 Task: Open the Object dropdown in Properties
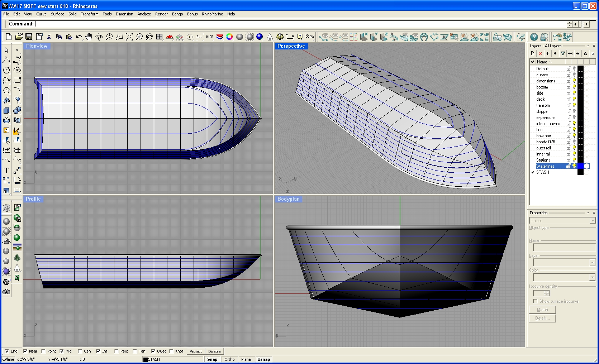click(x=593, y=221)
